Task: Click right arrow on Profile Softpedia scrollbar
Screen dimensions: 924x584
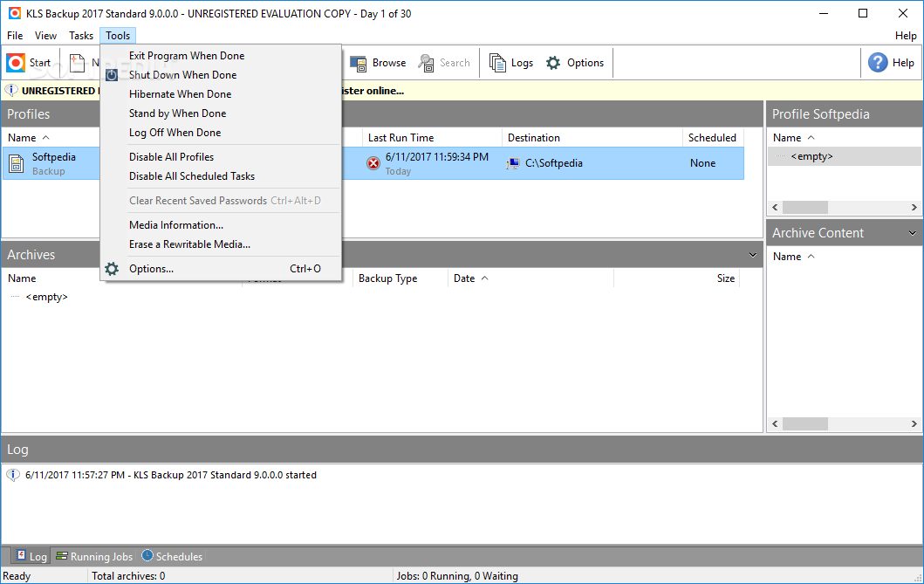Action: (x=914, y=208)
